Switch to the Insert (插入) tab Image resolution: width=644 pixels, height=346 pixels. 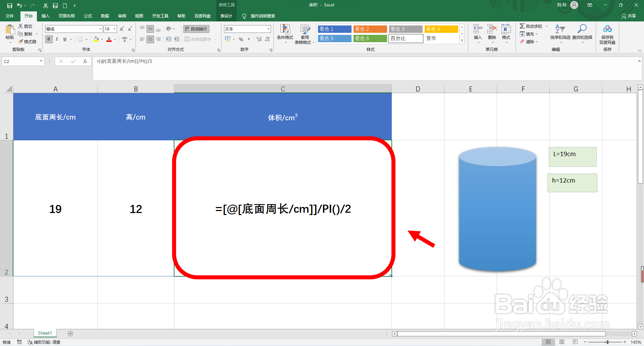tap(45, 16)
